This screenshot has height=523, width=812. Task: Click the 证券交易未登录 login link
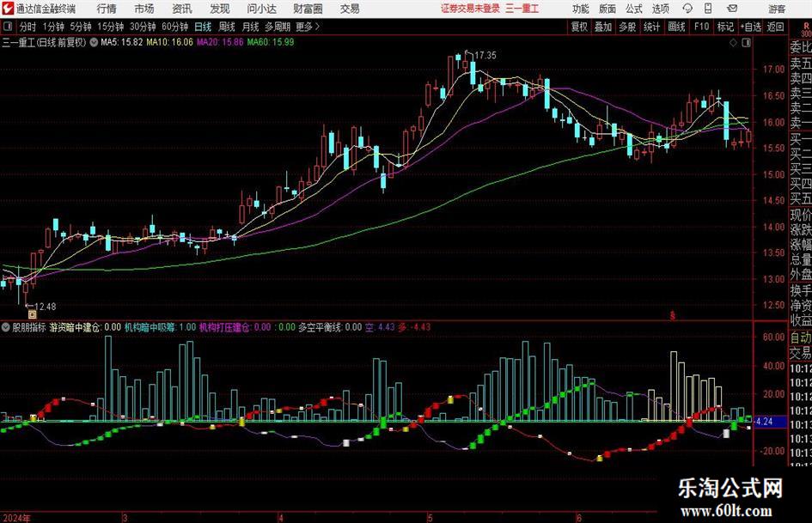(470, 9)
